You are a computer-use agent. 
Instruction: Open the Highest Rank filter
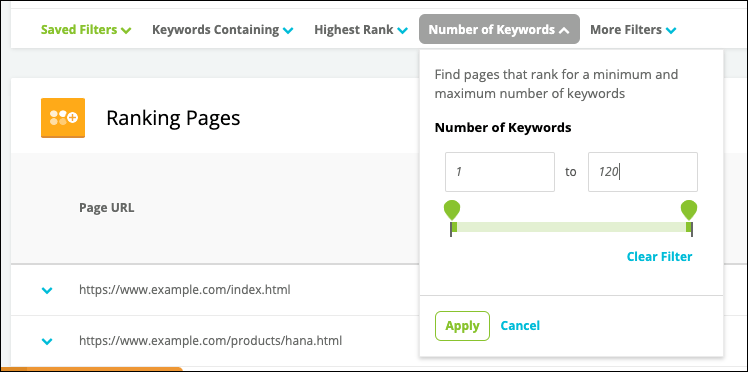point(361,30)
